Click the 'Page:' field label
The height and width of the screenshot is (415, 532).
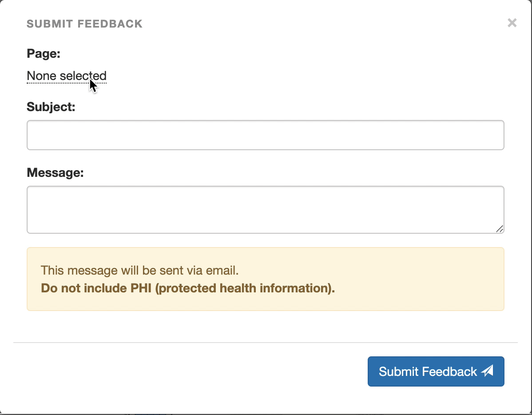point(44,54)
